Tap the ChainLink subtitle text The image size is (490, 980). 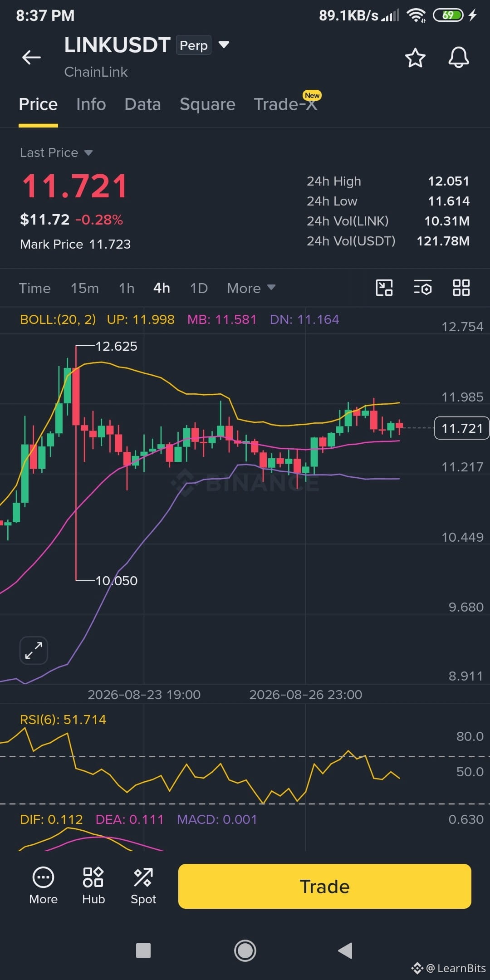point(96,72)
